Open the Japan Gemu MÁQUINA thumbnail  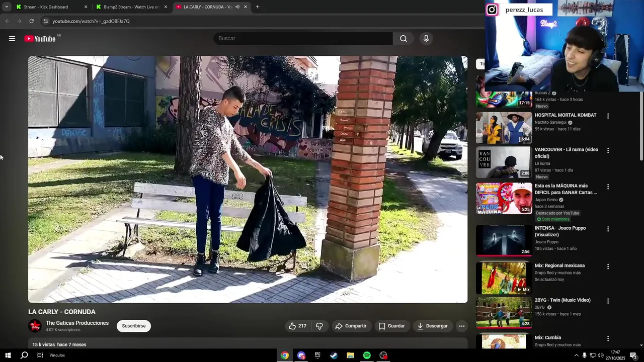(x=504, y=199)
